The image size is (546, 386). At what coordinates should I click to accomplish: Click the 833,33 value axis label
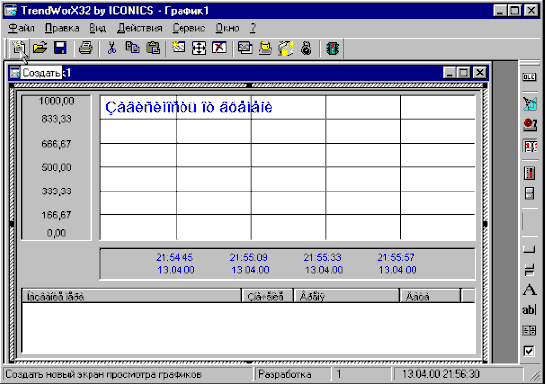(56, 119)
